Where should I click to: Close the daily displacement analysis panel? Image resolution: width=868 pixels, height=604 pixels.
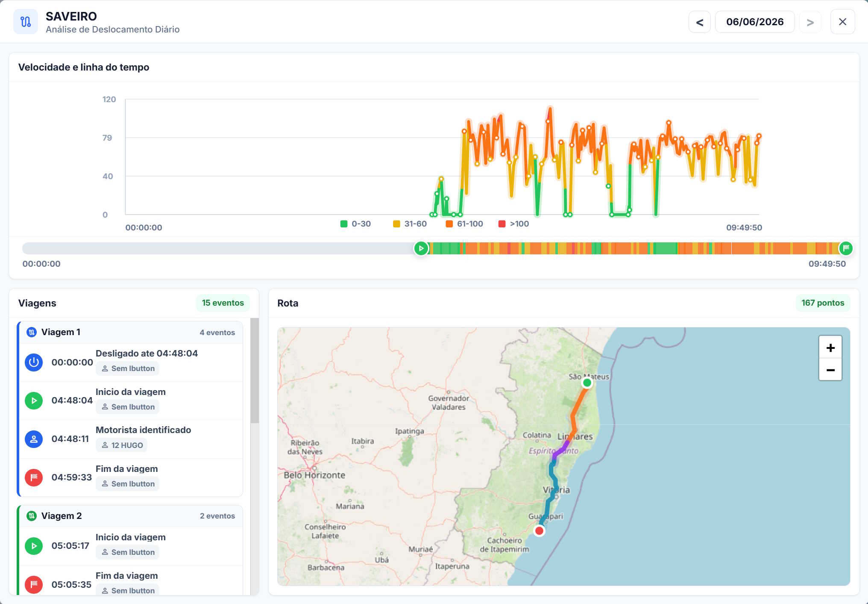(x=842, y=22)
